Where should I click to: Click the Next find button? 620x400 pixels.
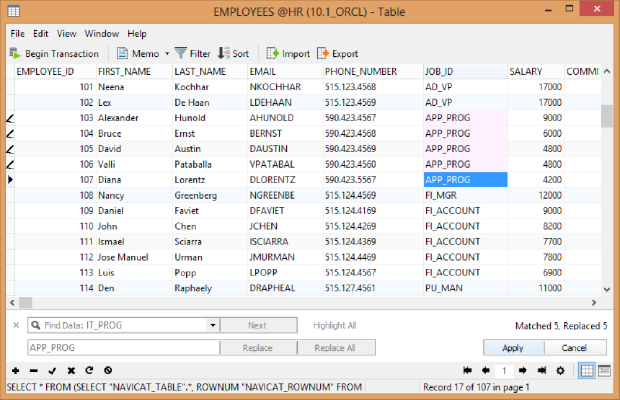(258, 325)
